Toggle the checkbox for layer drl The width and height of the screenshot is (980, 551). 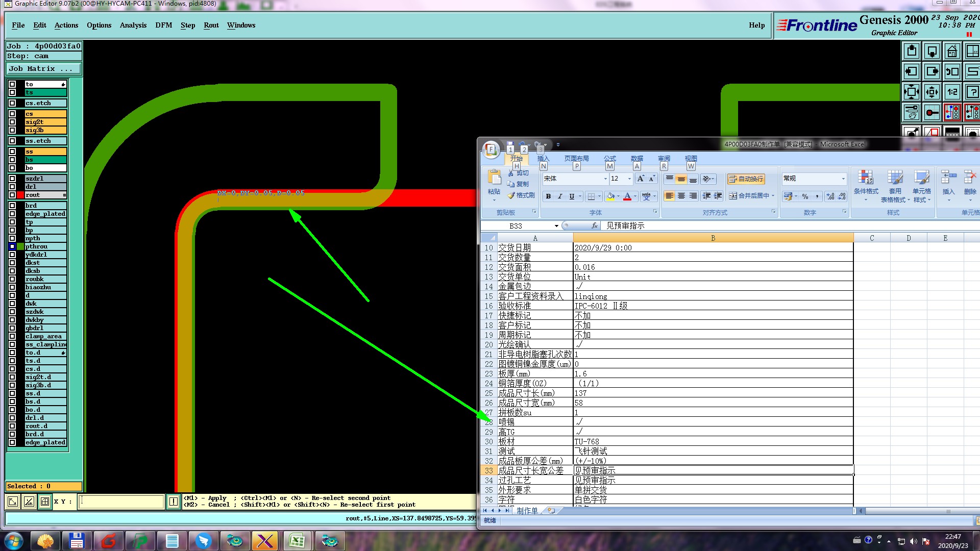point(12,187)
